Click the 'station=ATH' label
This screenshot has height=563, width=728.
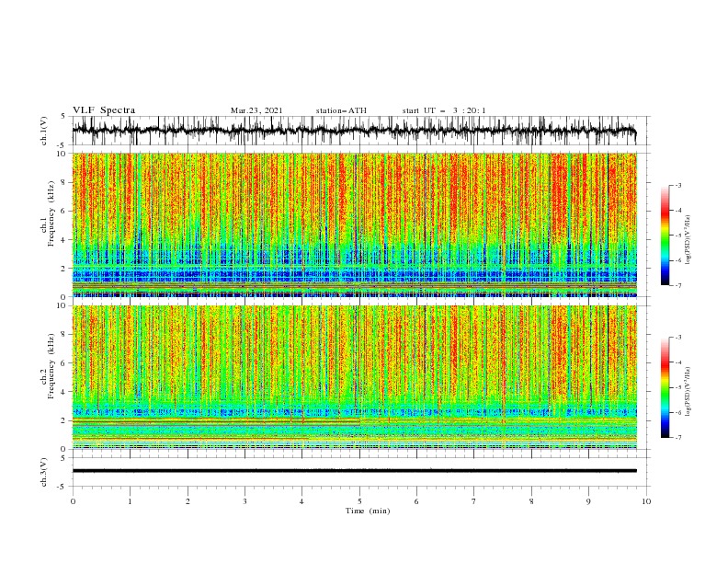(x=341, y=110)
